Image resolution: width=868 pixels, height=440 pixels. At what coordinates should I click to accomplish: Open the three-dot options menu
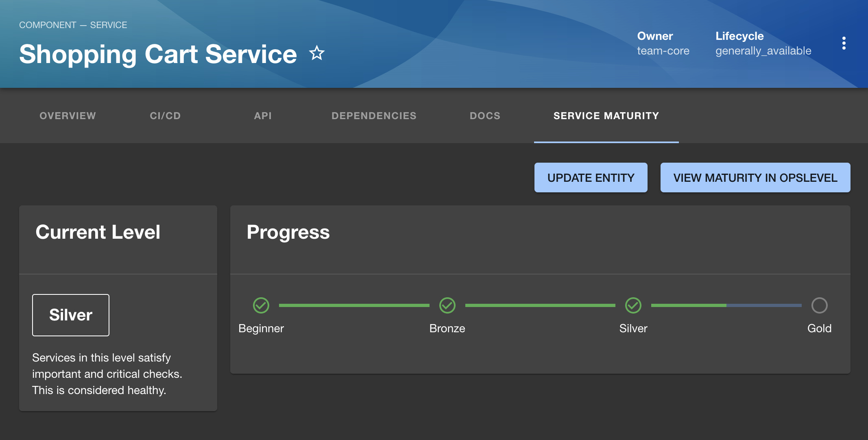click(x=844, y=43)
